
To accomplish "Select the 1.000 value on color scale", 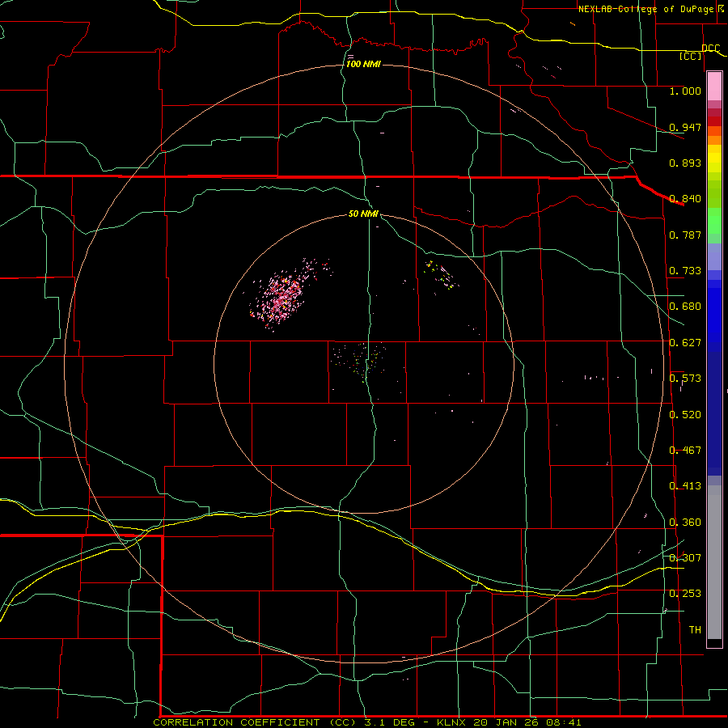I will (685, 91).
